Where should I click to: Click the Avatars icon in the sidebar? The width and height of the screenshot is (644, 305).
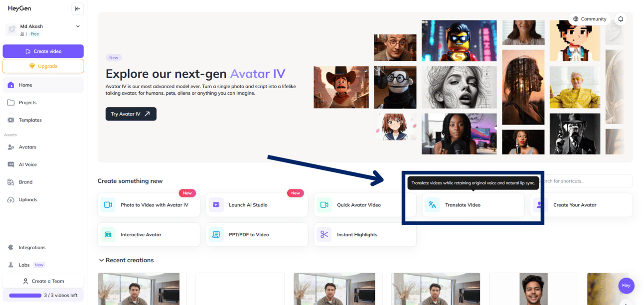[x=11, y=147]
